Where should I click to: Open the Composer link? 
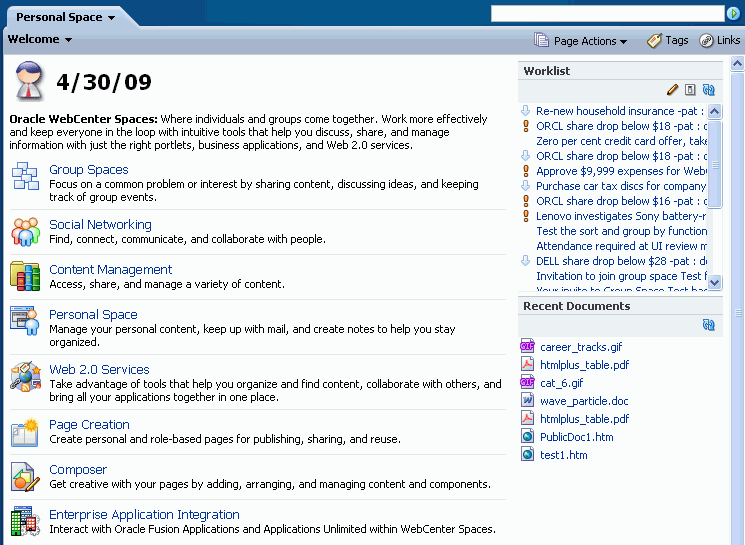pyautogui.click(x=78, y=469)
